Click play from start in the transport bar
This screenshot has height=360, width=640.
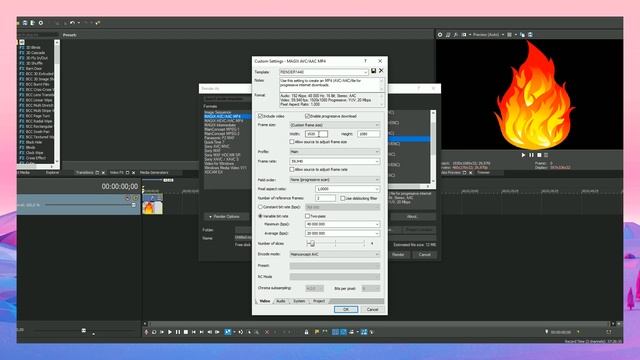pyautogui.click(x=162, y=332)
